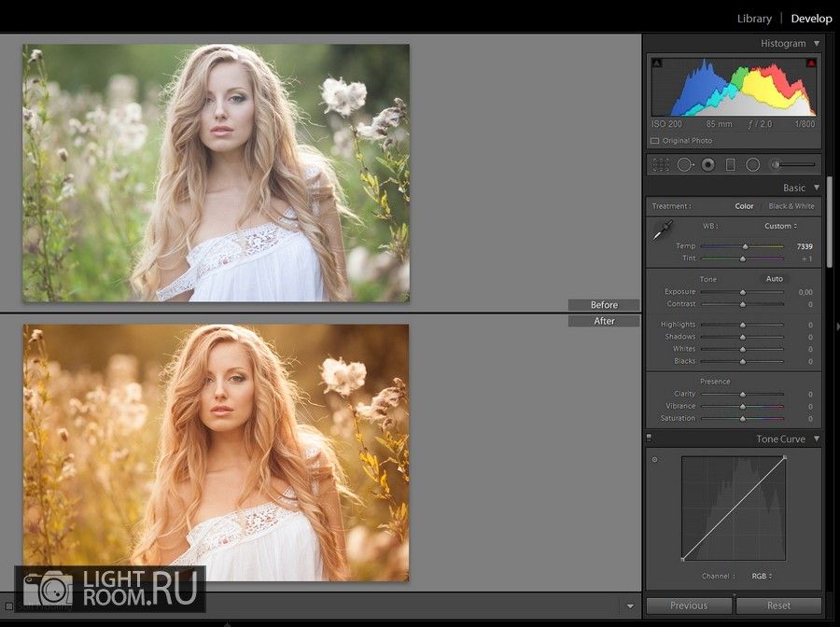Click the Exposure value 0,00 field

click(x=805, y=292)
